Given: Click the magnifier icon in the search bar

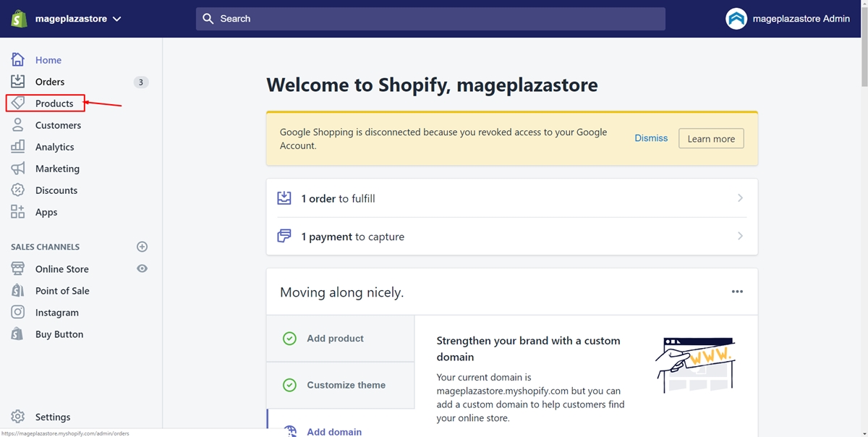Looking at the screenshot, I should point(208,19).
